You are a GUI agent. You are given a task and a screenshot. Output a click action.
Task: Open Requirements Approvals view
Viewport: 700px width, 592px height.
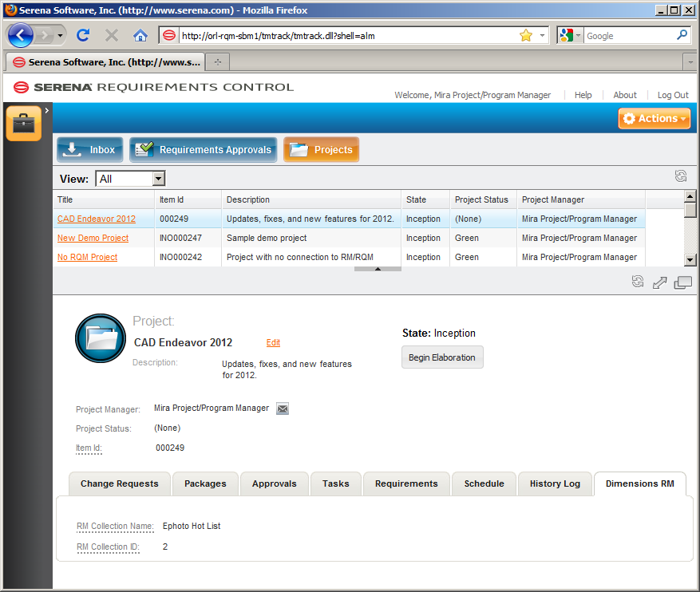pyautogui.click(x=203, y=150)
